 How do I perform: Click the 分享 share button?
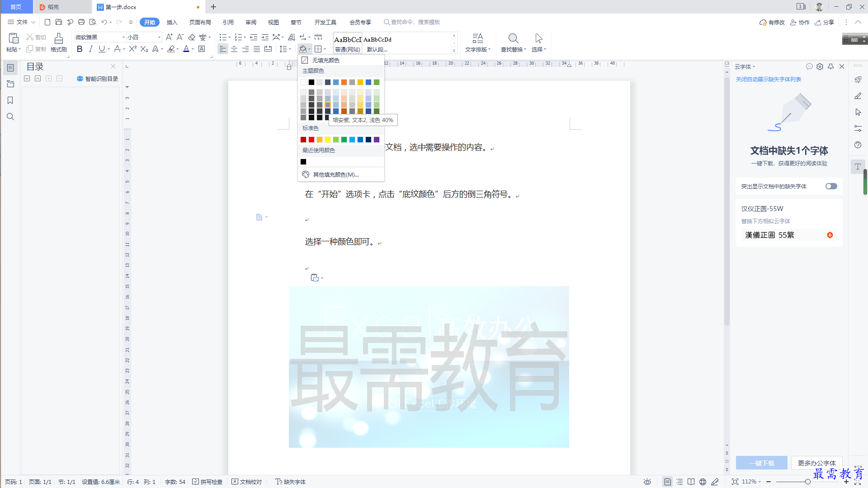point(824,22)
